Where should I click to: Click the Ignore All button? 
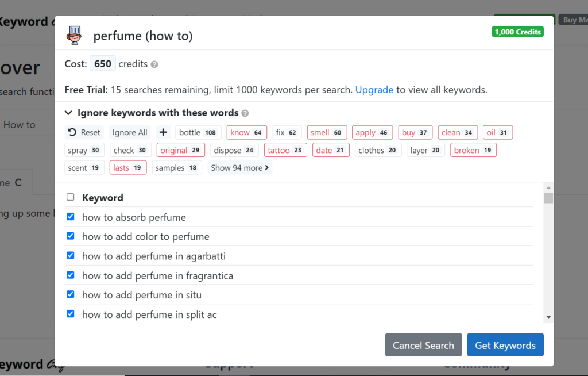click(130, 132)
